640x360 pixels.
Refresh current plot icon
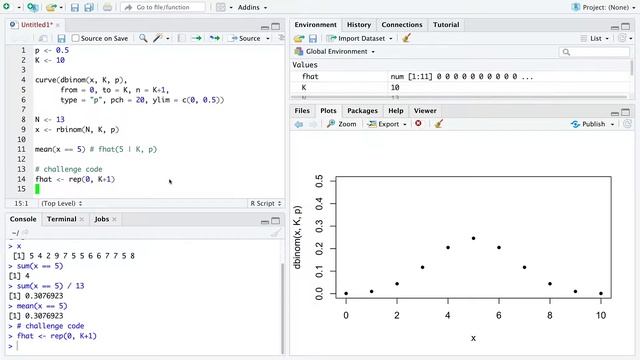tap(627, 124)
